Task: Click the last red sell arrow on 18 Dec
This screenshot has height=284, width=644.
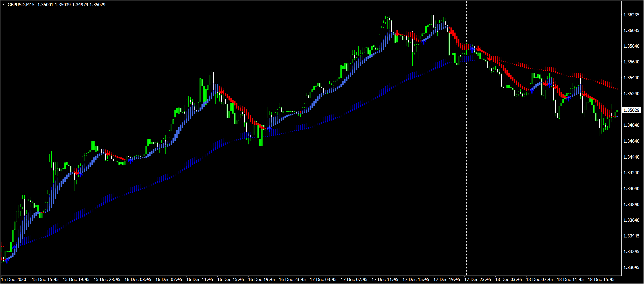Action: 584,94
